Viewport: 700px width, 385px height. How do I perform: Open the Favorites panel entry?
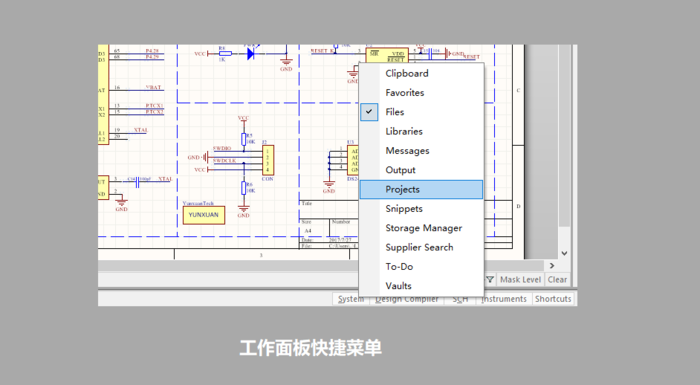[x=421, y=92]
